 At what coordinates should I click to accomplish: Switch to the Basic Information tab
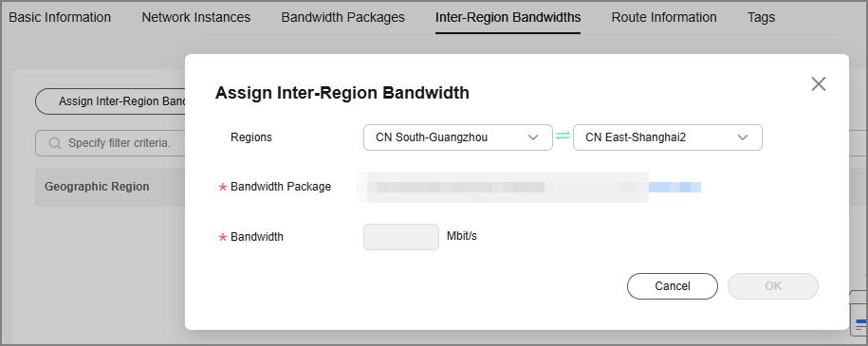point(60,17)
